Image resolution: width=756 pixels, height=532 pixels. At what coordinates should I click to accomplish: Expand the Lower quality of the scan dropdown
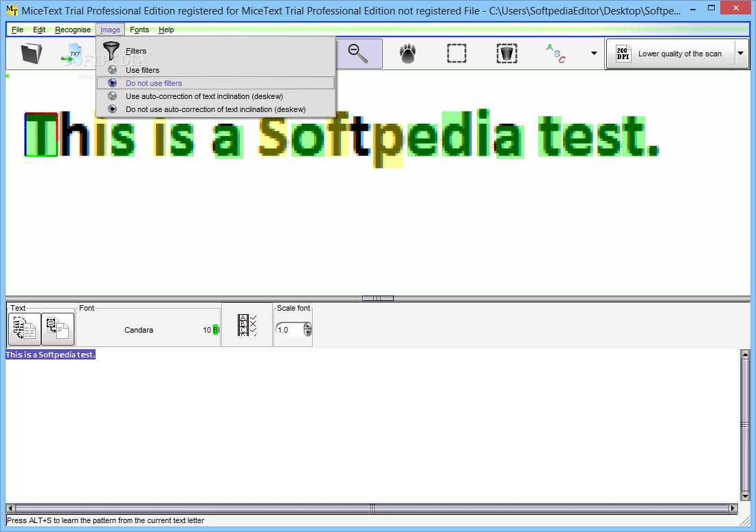[x=741, y=54]
